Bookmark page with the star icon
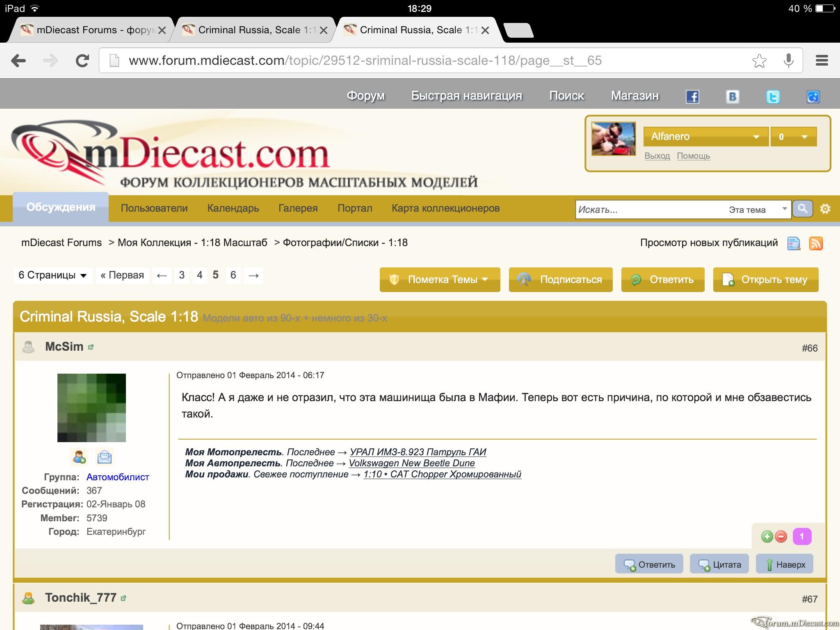Screen dimensions: 840x630 coord(759,61)
